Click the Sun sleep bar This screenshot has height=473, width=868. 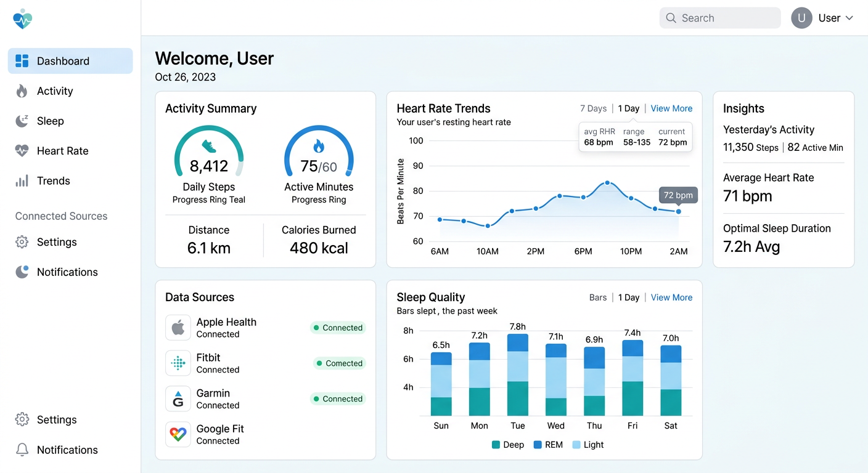[441, 384]
